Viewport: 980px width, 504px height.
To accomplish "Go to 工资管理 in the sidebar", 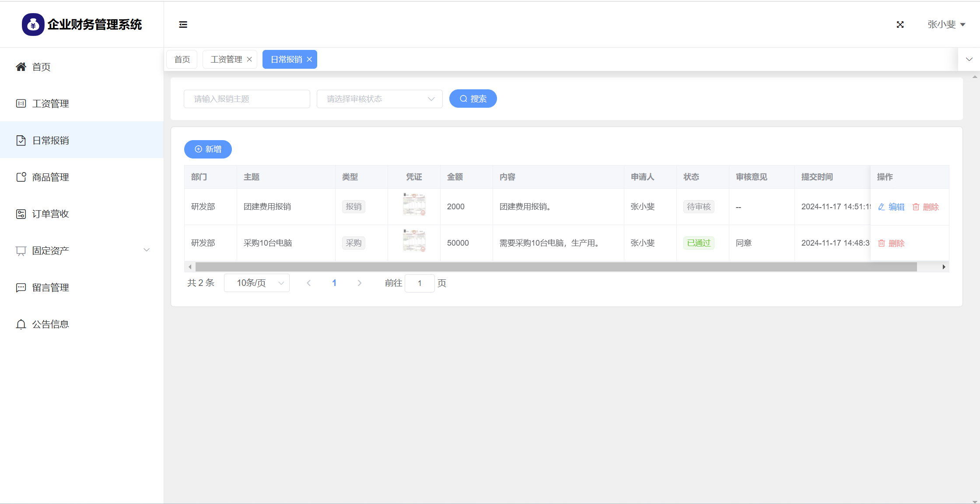I will click(x=50, y=103).
